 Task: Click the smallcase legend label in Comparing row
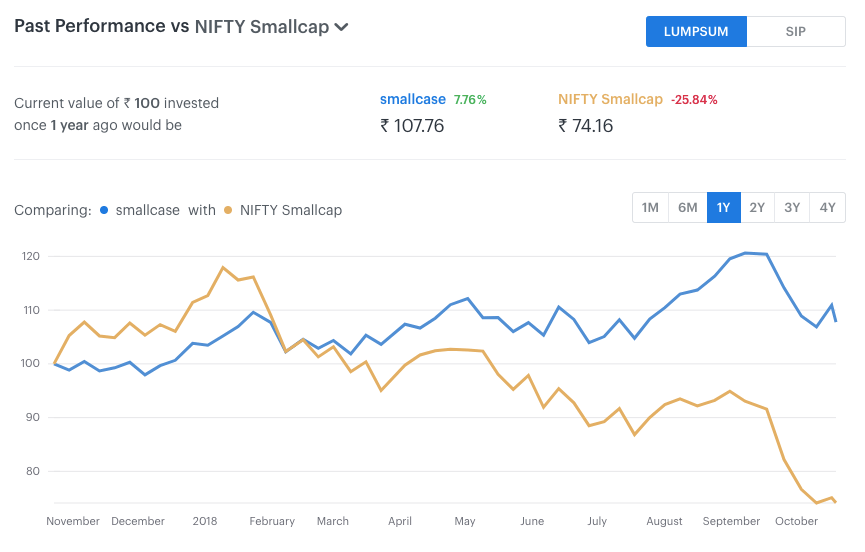pyautogui.click(x=147, y=210)
